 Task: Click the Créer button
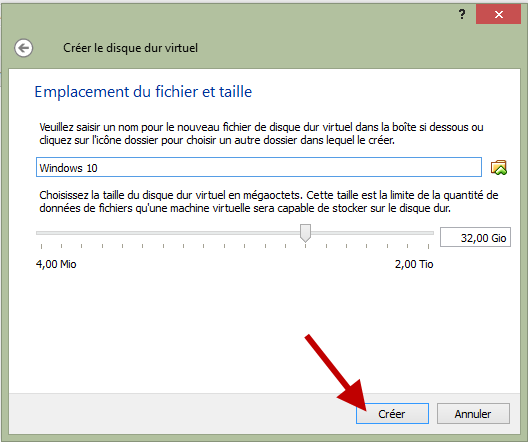pos(392,413)
